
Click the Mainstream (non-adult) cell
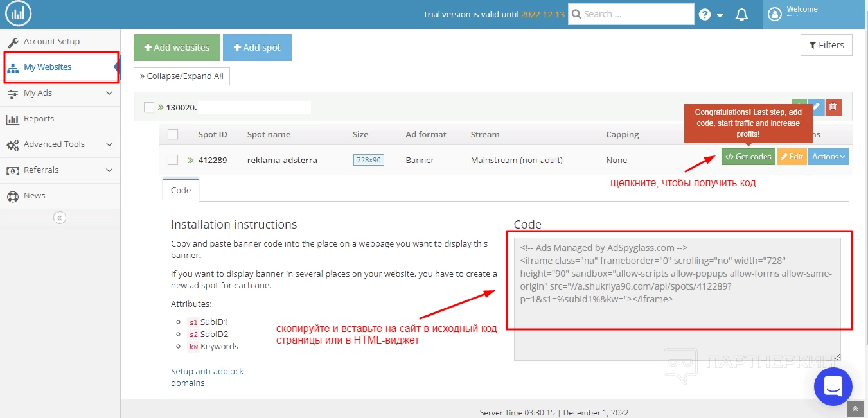(517, 160)
